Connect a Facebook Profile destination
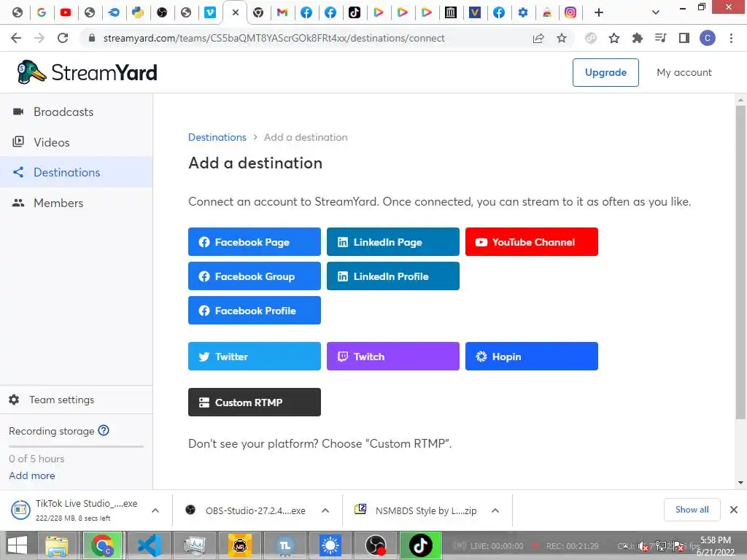747x560 pixels. [255, 311]
